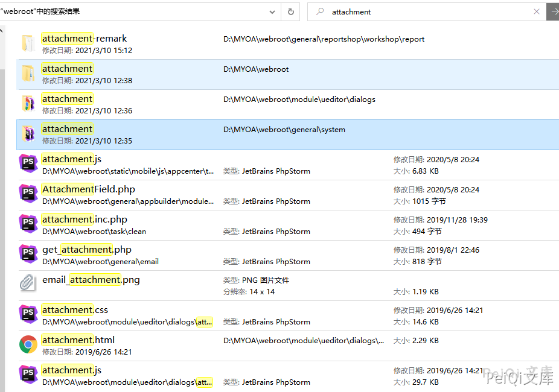Select the attachment.inc.php file name
Image resolution: width=559 pixels, height=392 pixels.
coord(85,220)
